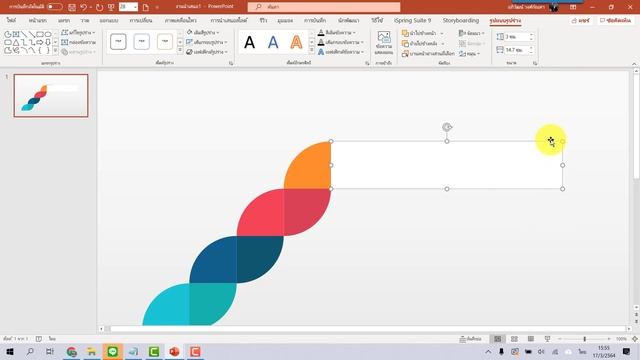Select slide 1 thumbnail in the panel
This screenshot has width=640, height=360.
pos(51,96)
